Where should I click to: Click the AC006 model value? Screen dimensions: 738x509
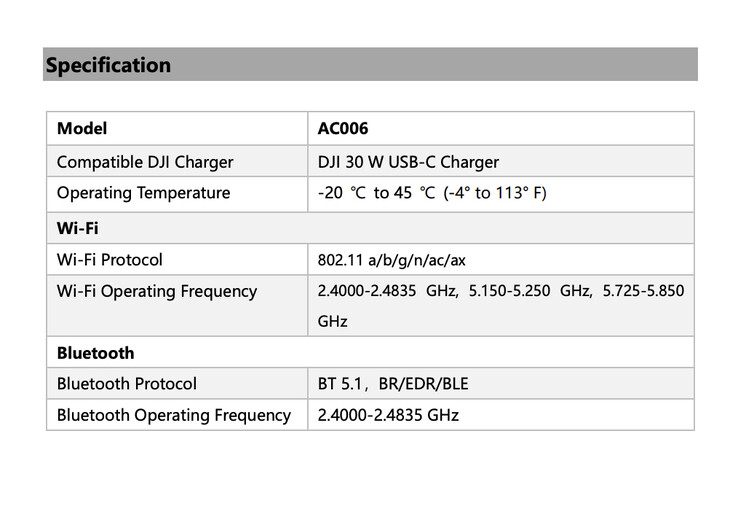pyautogui.click(x=343, y=129)
